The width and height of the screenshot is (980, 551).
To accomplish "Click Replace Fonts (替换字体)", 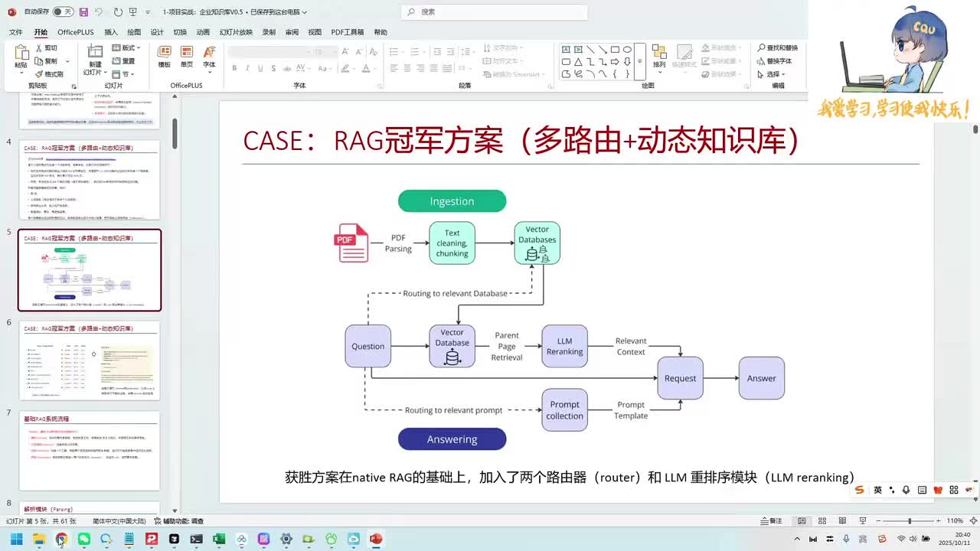I will click(774, 61).
